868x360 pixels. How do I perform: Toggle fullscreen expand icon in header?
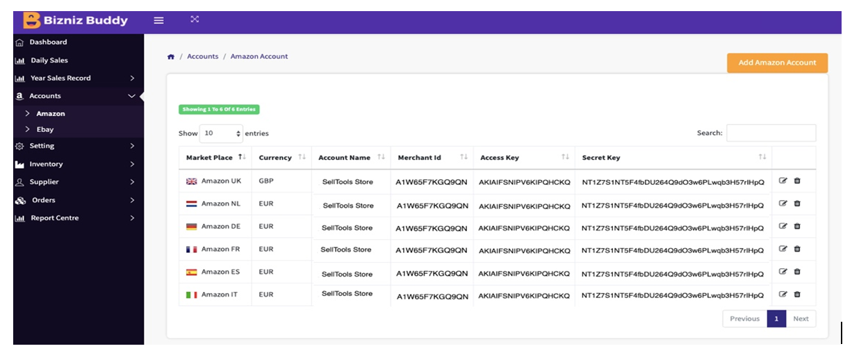[x=195, y=19]
